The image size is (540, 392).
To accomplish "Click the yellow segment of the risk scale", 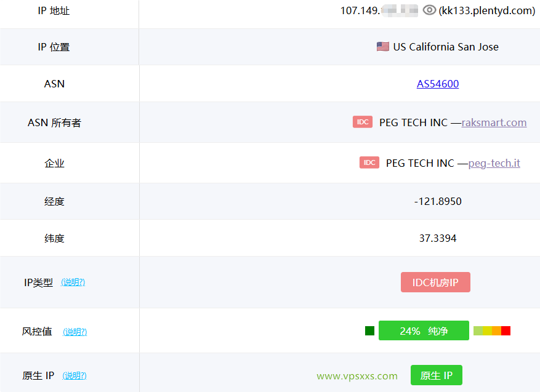I will [488, 330].
